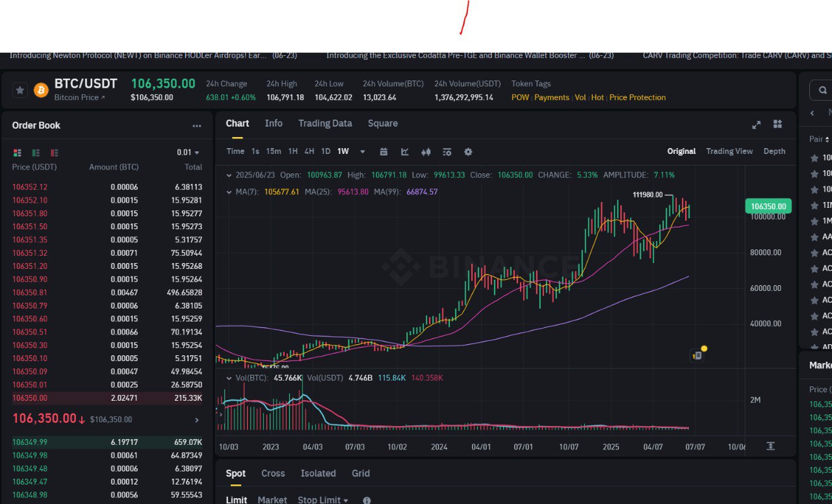Open the candlestick chart style icon
Viewport: 832px width, 504px height.
426,152
